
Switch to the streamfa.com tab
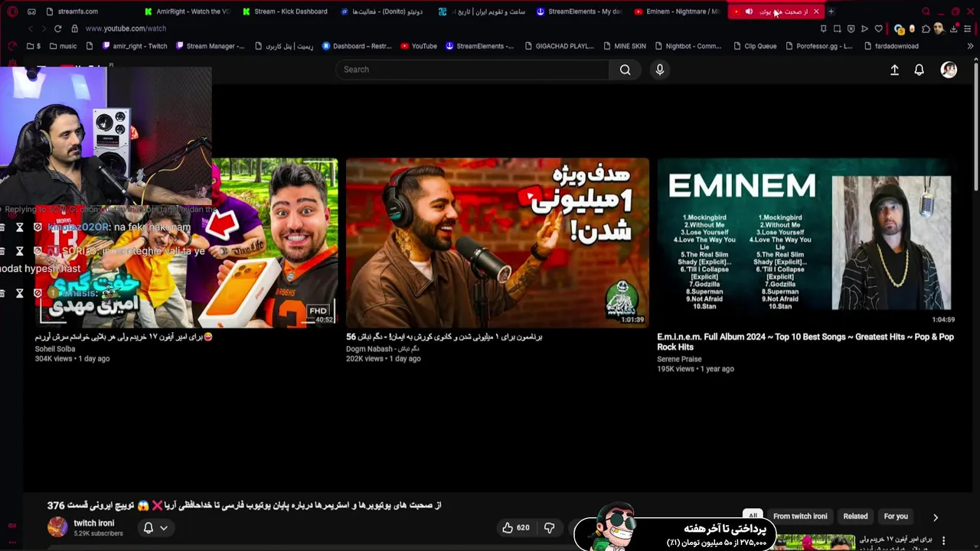pos(78,11)
